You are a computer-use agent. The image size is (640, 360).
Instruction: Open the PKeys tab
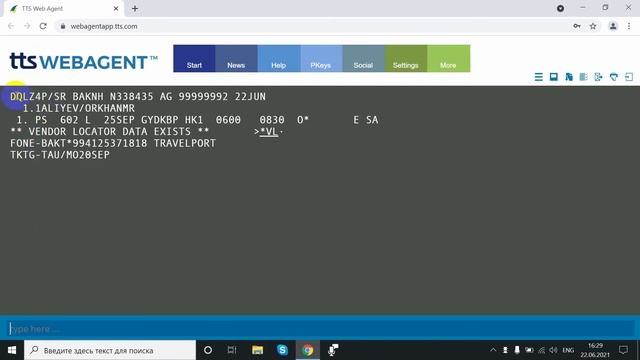pos(321,59)
